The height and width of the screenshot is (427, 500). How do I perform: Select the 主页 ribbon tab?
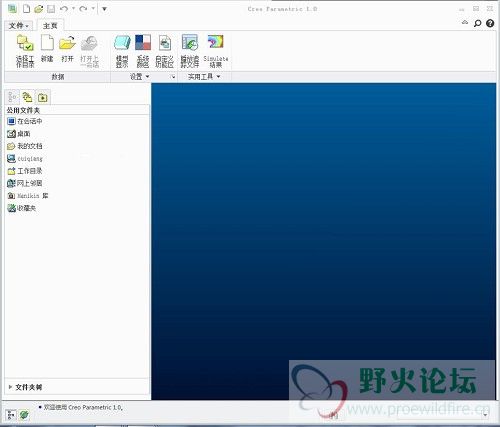50,26
